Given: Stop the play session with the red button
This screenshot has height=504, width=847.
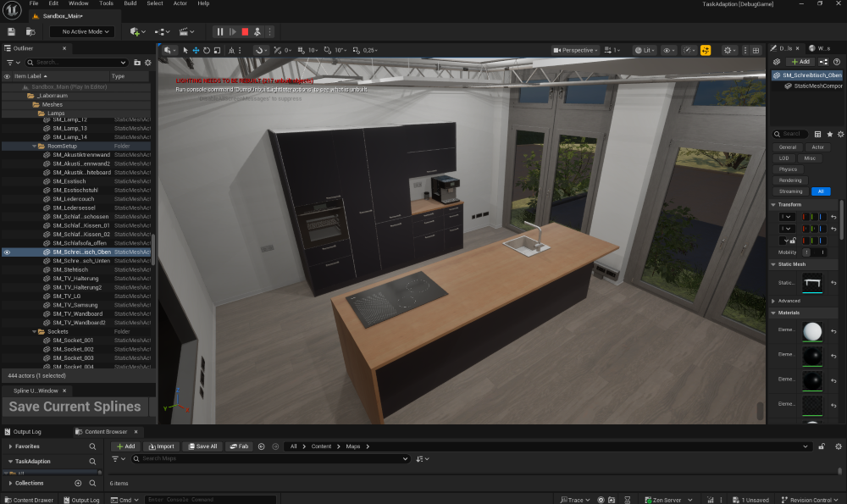Looking at the screenshot, I should [x=246, y=31].
